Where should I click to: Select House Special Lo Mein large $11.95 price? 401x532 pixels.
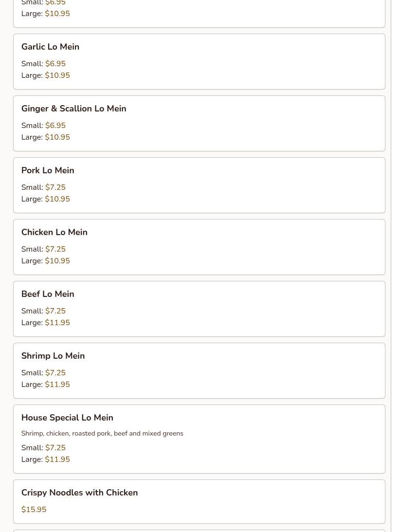[57, 459]
